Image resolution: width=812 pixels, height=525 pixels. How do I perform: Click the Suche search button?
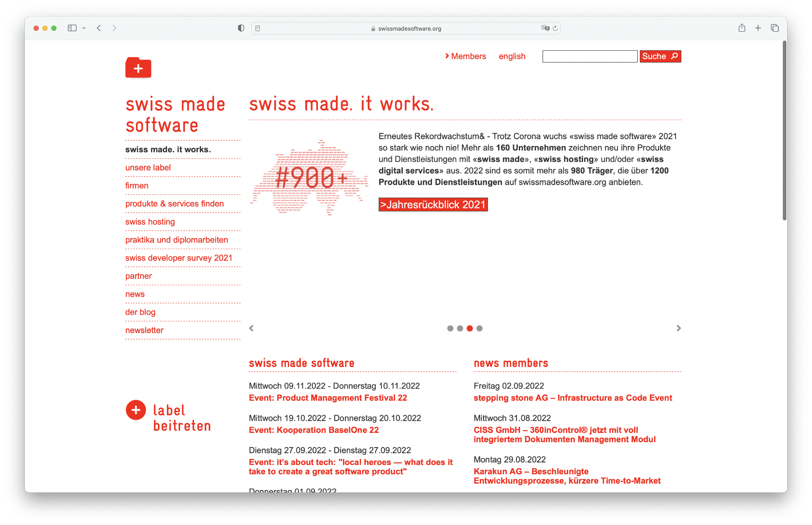point(660,56)
